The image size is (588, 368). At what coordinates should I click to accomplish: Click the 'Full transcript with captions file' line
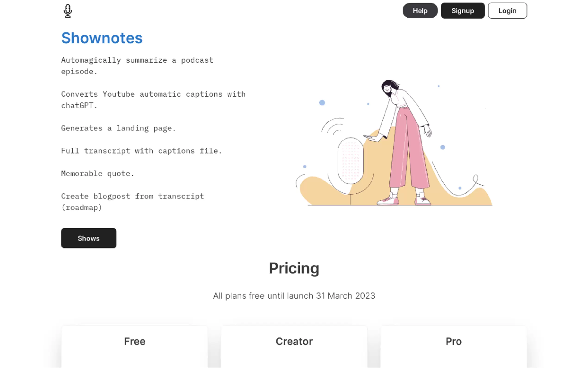tap(141, 151)
